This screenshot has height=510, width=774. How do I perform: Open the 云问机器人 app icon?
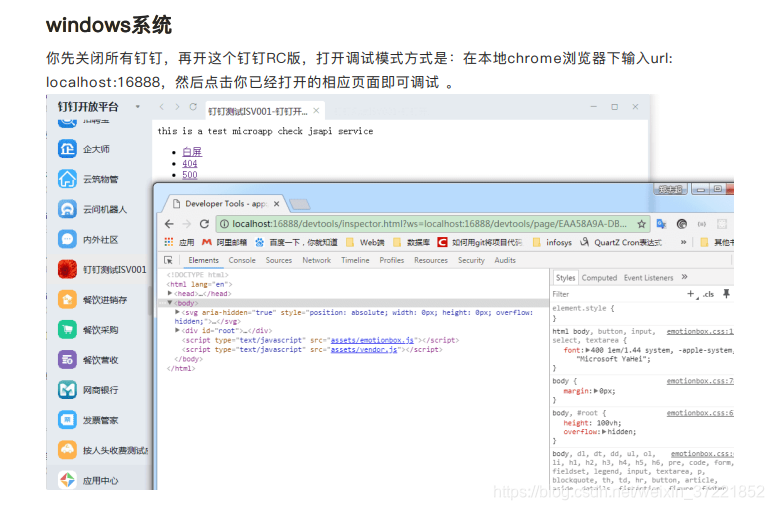(67, 209)
